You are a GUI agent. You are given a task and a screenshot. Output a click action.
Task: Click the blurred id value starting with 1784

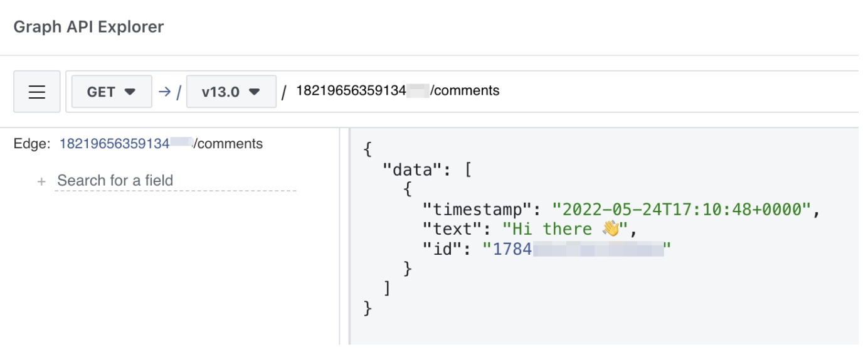577,249
